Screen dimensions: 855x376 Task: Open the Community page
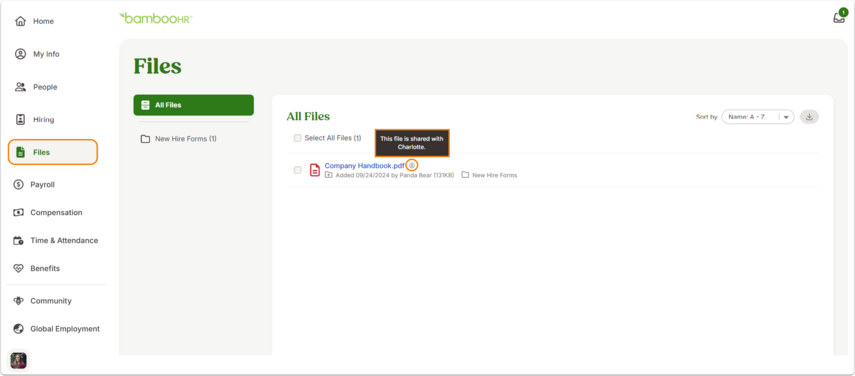tap(43, 301)
